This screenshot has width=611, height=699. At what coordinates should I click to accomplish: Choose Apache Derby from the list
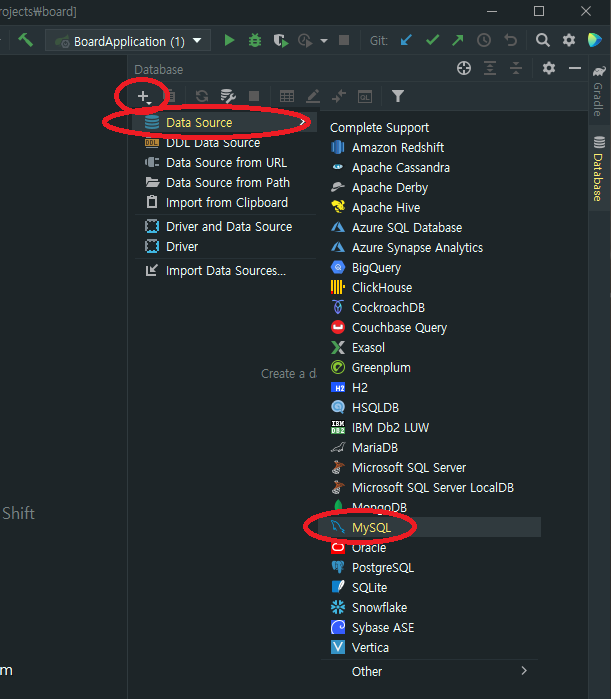[x=431, y=188]
